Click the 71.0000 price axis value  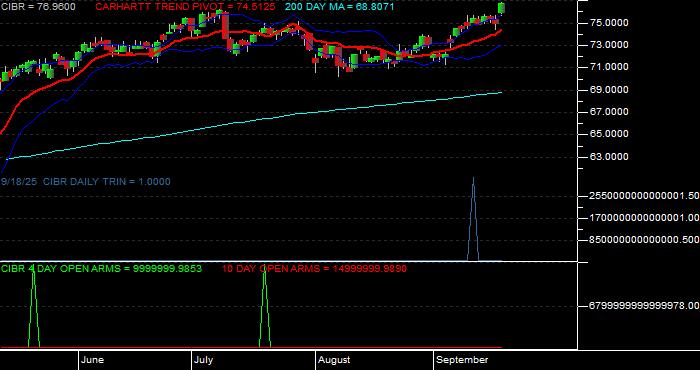tap(610, 67)
